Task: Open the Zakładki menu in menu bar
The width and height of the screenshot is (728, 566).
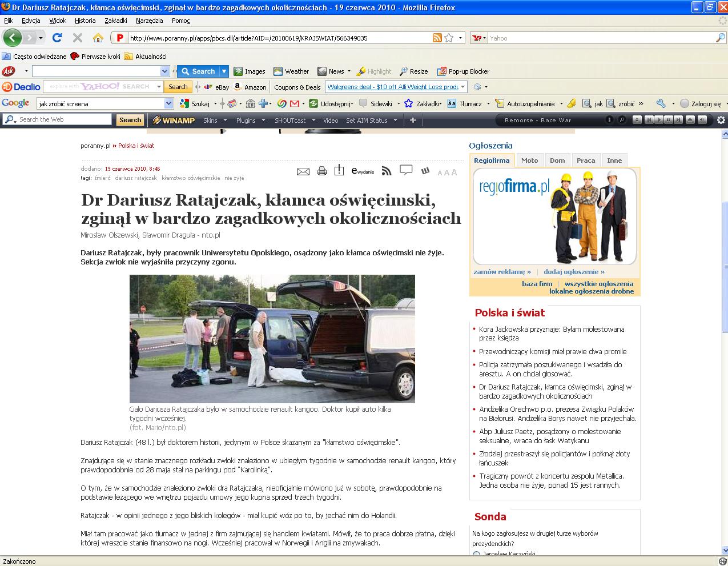Action: pos(116,21)
